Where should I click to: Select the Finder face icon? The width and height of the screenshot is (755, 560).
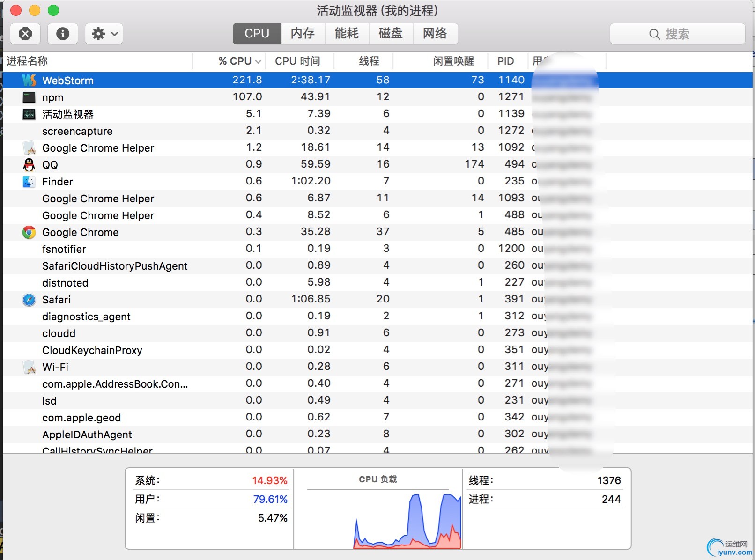[29, 182]
